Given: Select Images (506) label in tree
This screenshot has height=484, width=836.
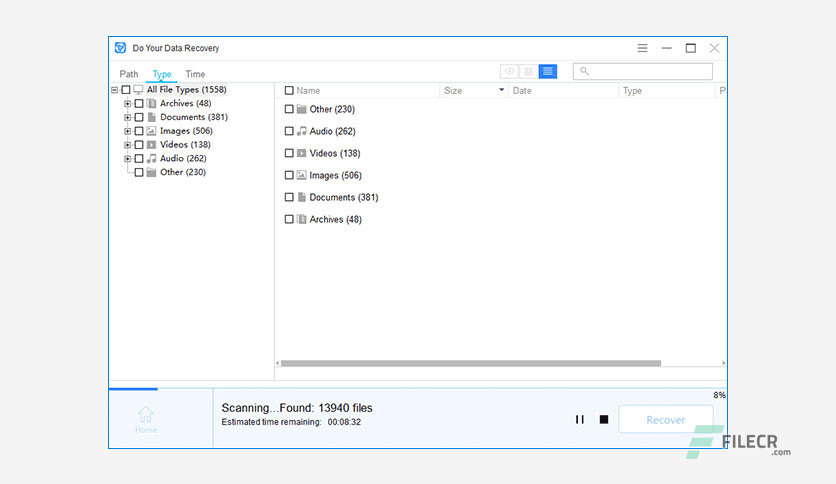Looking at the screenshot, I should tap(186, 131).
